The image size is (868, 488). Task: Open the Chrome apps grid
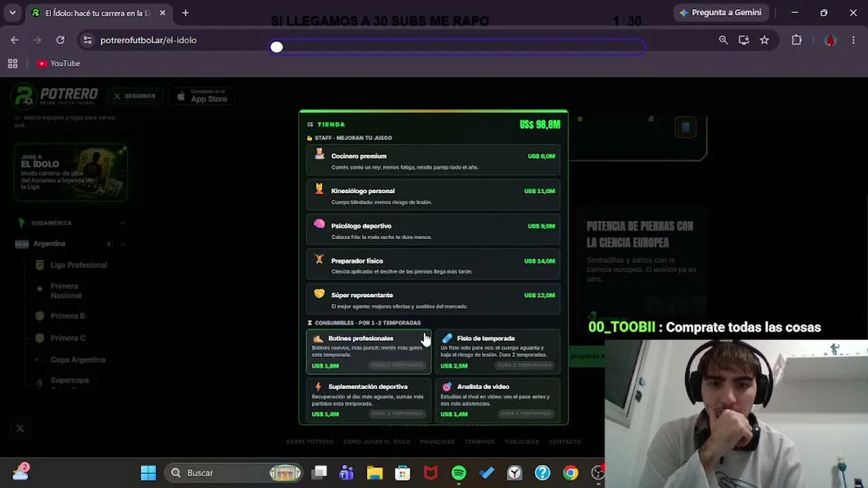[12, 63]
